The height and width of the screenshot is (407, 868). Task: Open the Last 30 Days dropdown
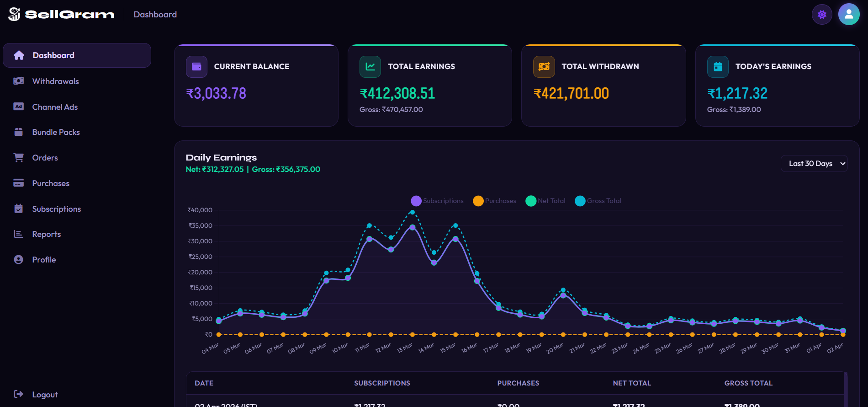tap(814, 164)
